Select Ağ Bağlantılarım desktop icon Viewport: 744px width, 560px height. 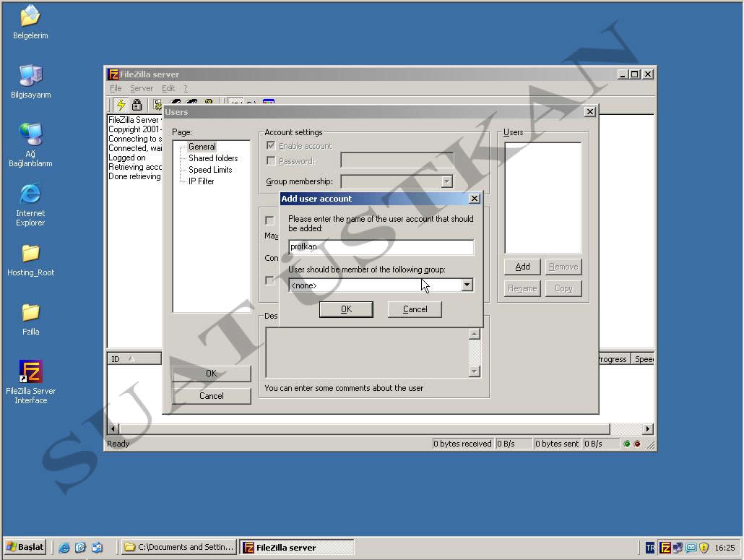click(x=30, y=145)
